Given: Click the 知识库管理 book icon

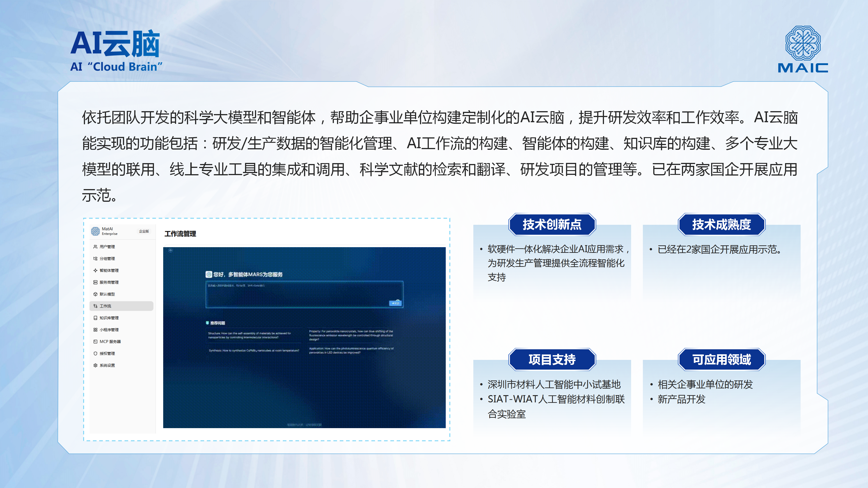Looking at the screenshot, I should [95, 318].
